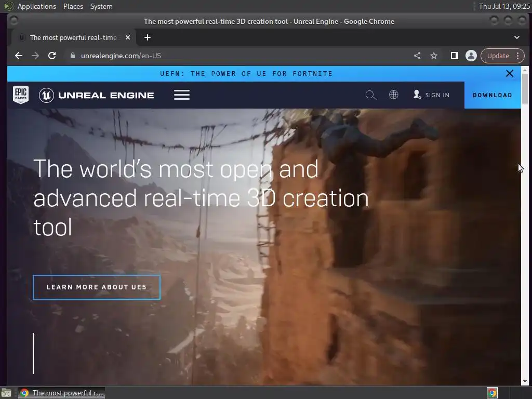Open the Applications menu
Screen dimensions: 532x399
click(37, 6)
